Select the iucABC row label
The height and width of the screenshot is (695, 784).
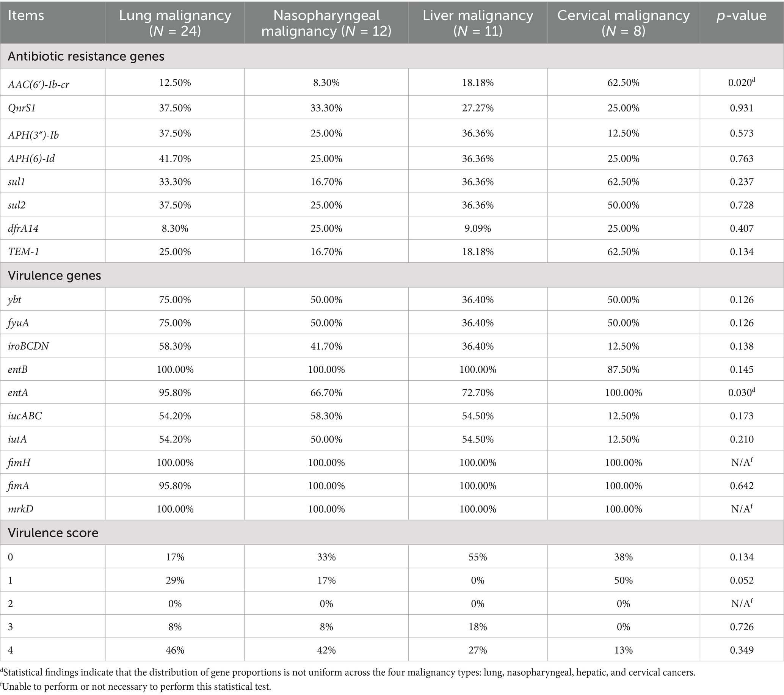pos(25,416)
